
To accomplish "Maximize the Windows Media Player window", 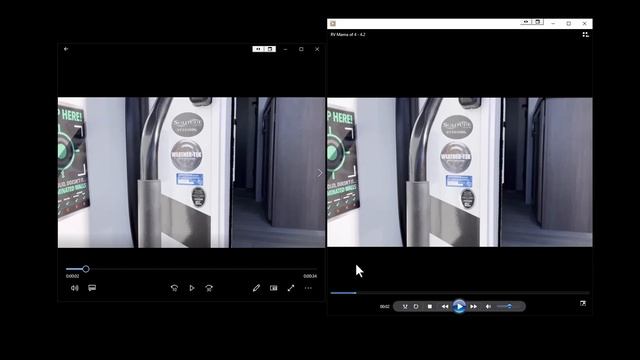I will pos(569,24).
